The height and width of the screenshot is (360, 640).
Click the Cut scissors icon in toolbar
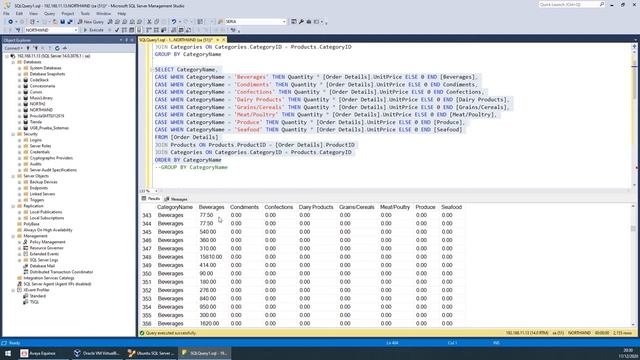149,22
